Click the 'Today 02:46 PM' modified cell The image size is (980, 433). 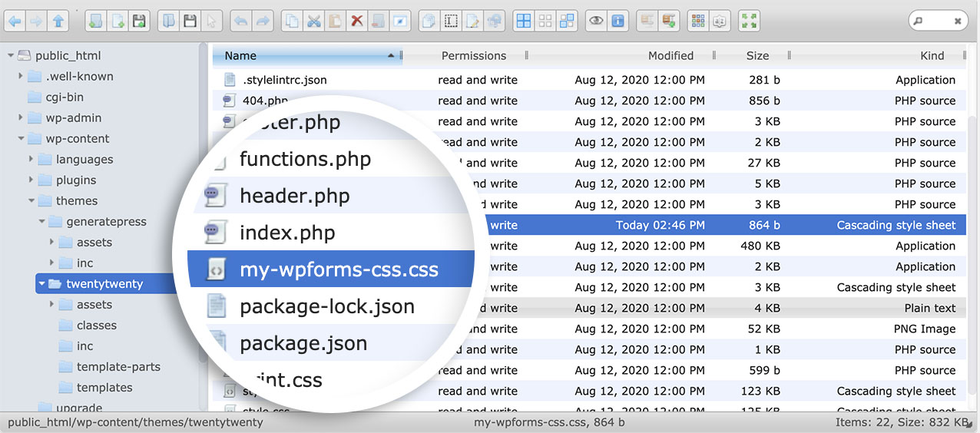(x=661, y=225)
